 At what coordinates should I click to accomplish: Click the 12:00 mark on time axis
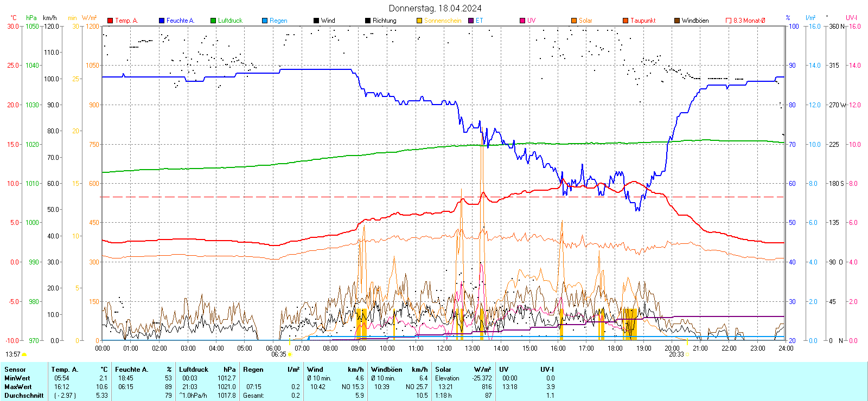444,348
